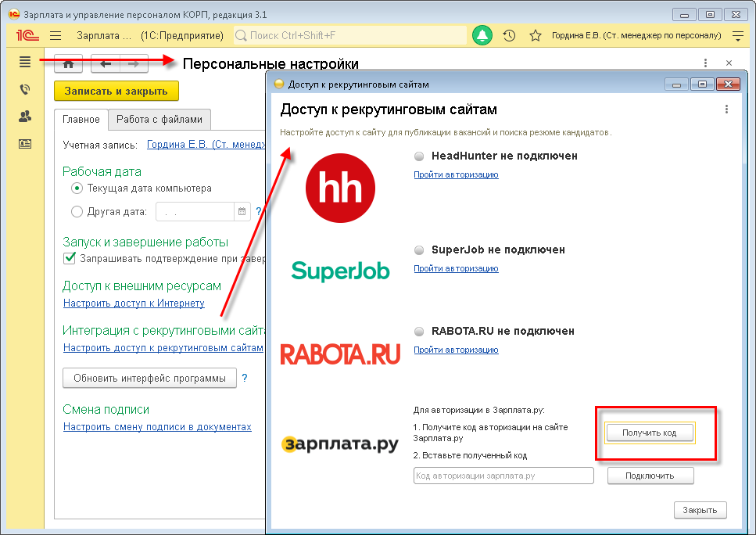Click the 1C logo icon
This screenshot has height=535, width=756.
pyautogui.click(x=27, y=36)
